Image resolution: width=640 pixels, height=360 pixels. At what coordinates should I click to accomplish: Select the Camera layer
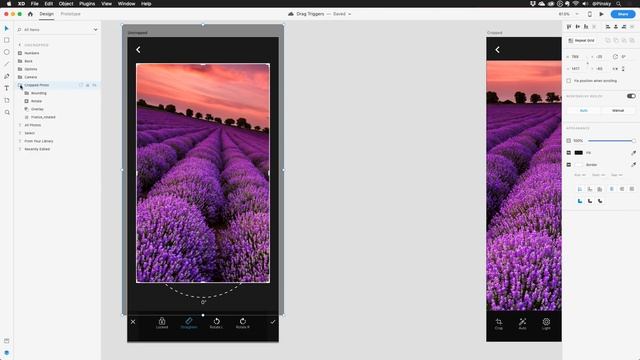coord(30,77)
